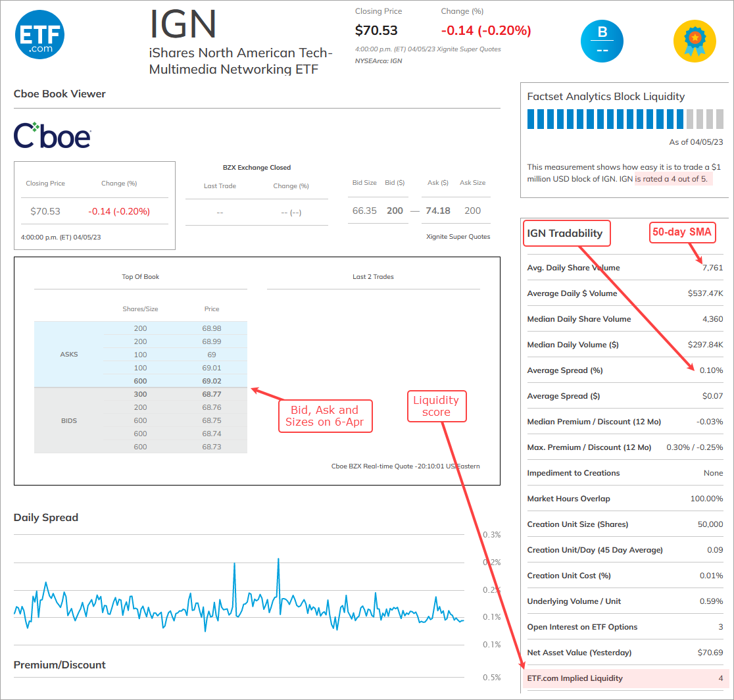
Task: Click the As of 04/05/23 date
Action: (x=696, y=142)
